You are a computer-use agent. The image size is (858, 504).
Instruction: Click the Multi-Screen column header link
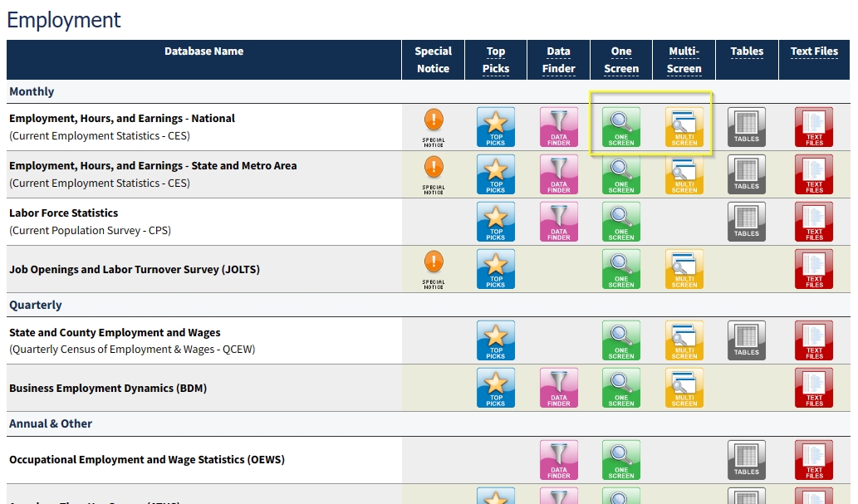click(x=684, y=60)
